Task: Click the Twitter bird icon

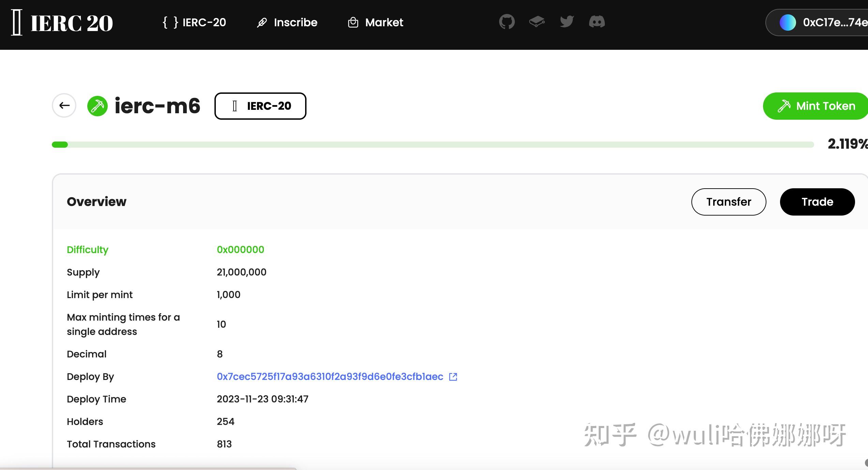Action: 566,22
